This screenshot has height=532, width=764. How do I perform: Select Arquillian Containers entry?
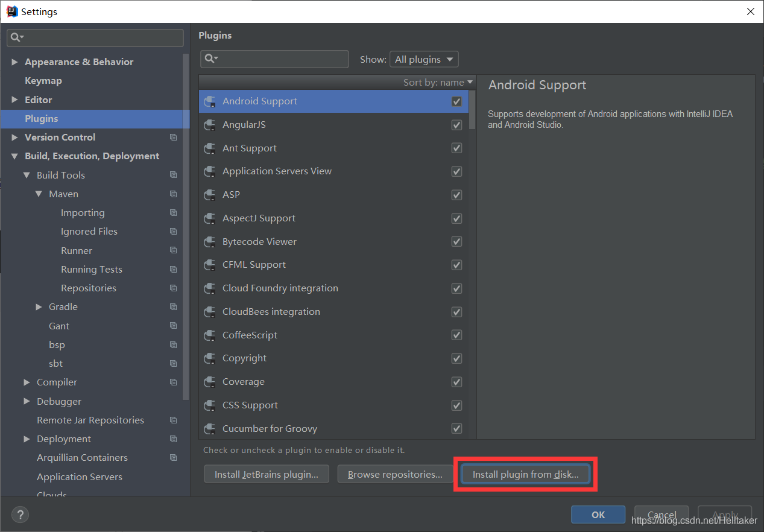(82, 458)
